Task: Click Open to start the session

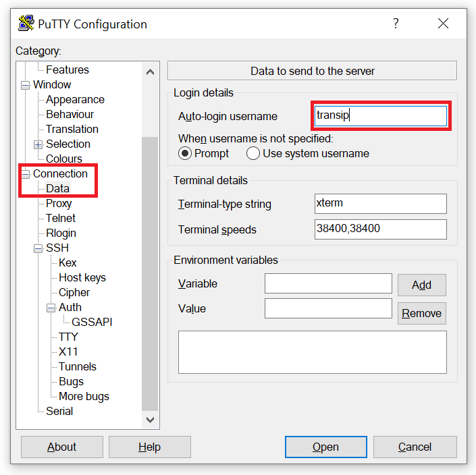Action: 325,447
